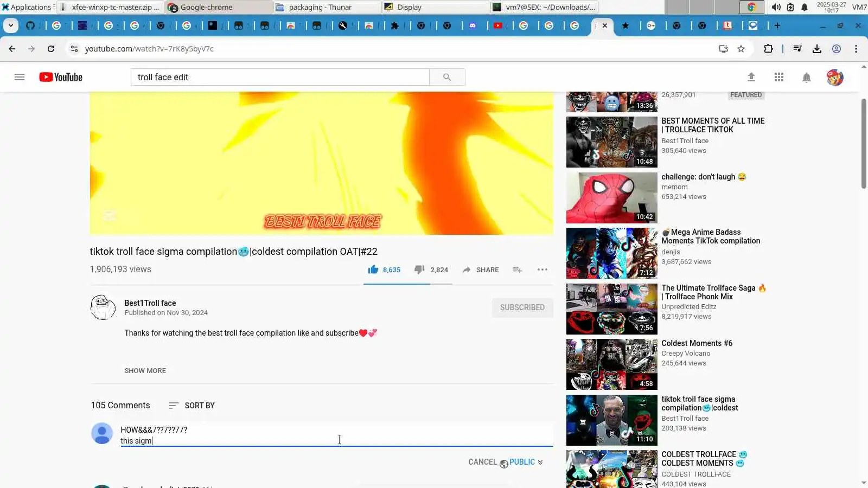This screenshot has height=488, width=868.
Task: Open the account avatar menu
Action: [835, 78]
